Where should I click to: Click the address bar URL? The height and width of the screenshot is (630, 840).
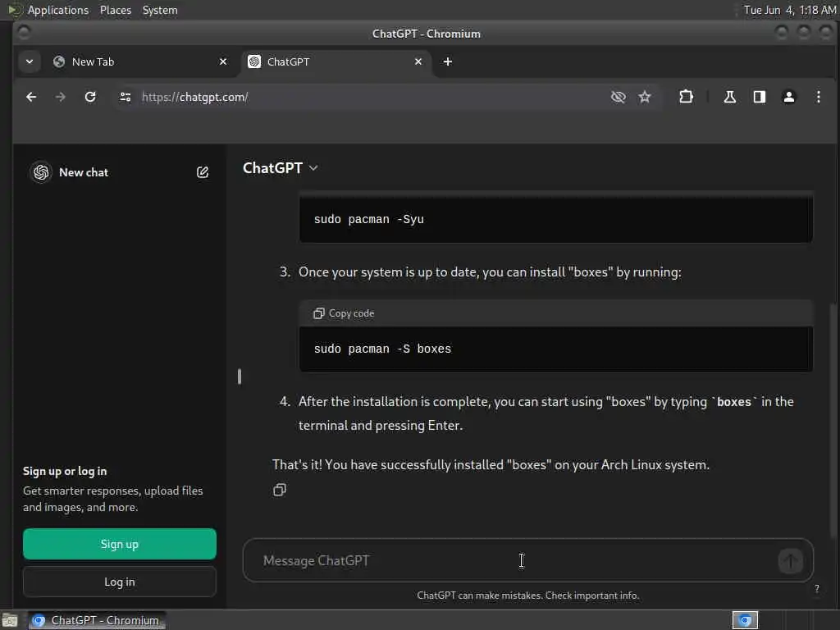pyautogui.click(x=195, y=97)
